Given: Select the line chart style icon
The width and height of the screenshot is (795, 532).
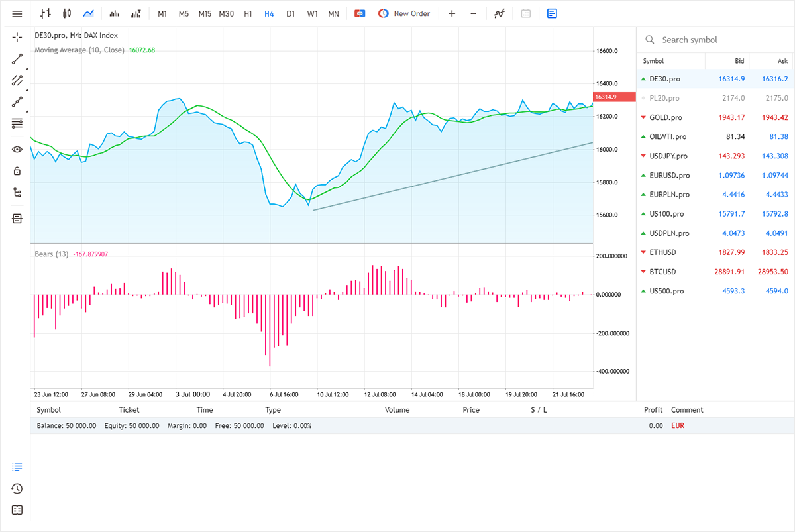Looking at the screenshot, I should pos(88,13).
